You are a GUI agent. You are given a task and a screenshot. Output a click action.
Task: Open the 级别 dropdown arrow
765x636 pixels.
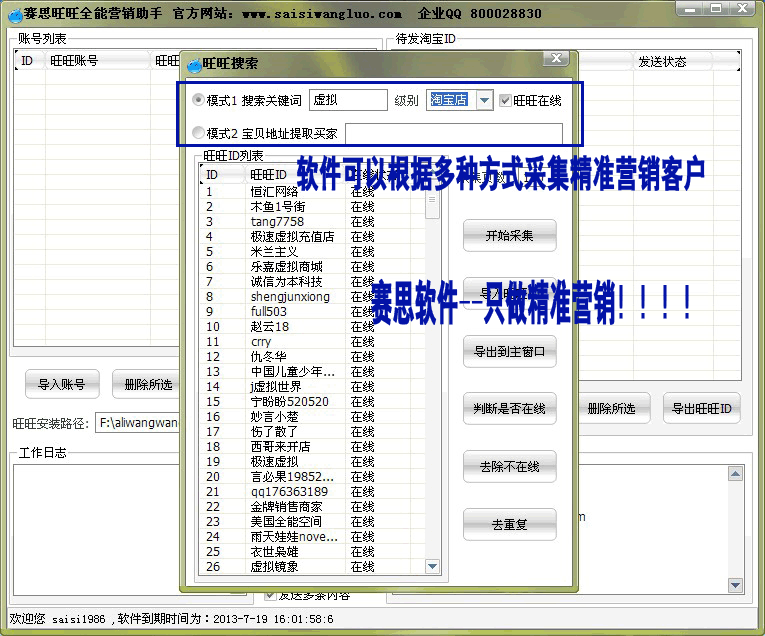click(x=484, y=100)
